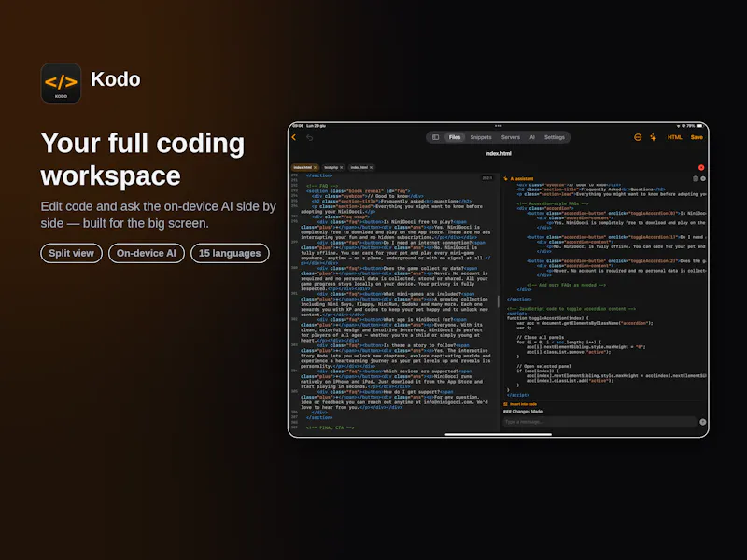Click the 'Your full coding workspace' heading

click(x=143, y=159)
